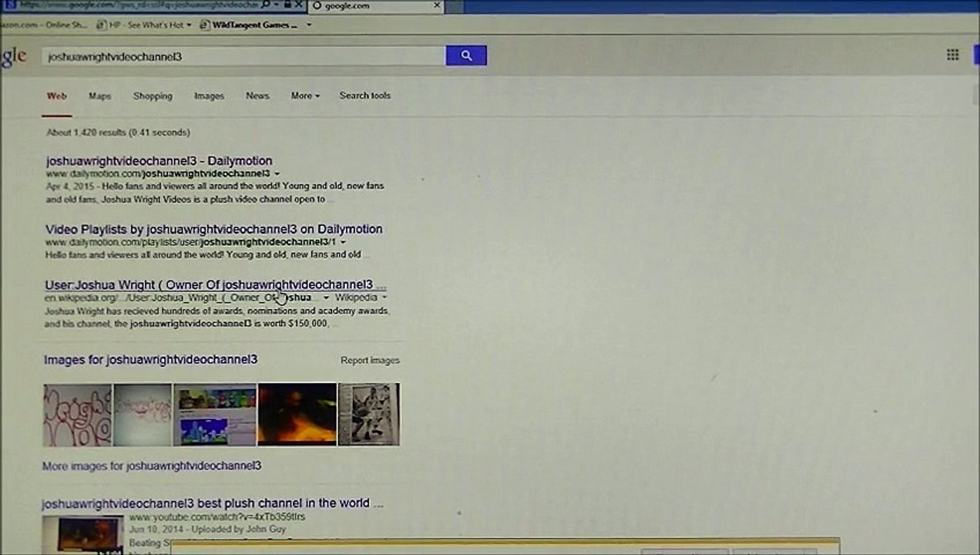
Task: Open Search tools
Action: point(365,96)
